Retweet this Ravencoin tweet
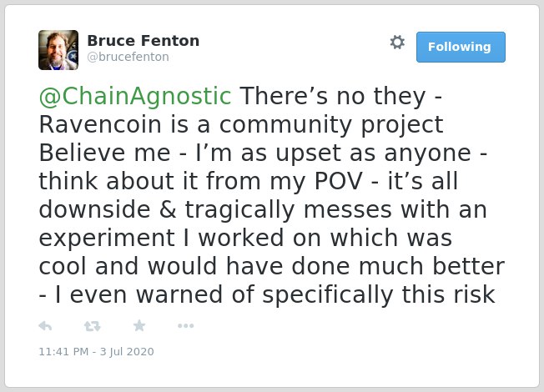Image resolution: width=544 pixels, height=392 pixels. point(93,326)
